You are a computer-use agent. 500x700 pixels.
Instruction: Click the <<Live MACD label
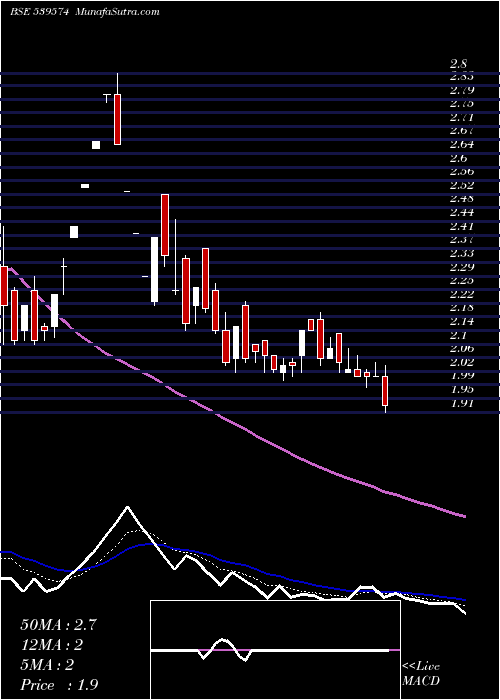coord(421,674)
